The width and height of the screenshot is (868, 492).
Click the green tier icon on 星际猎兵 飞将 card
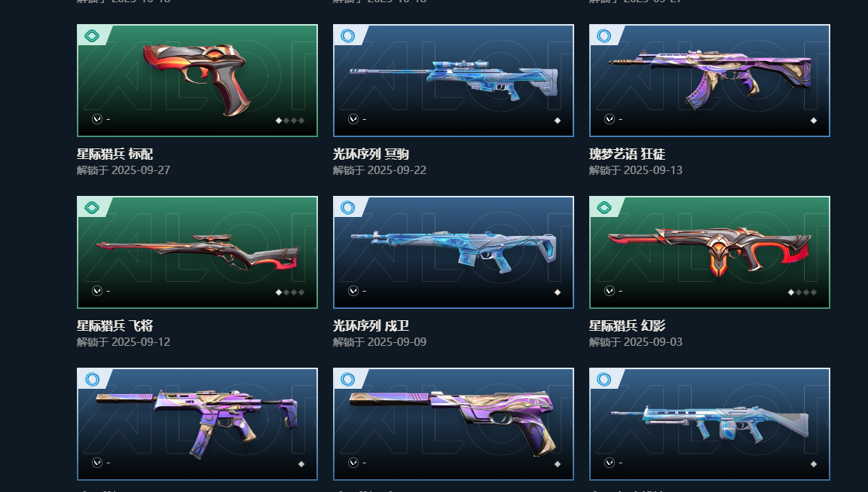click(92, 207)
